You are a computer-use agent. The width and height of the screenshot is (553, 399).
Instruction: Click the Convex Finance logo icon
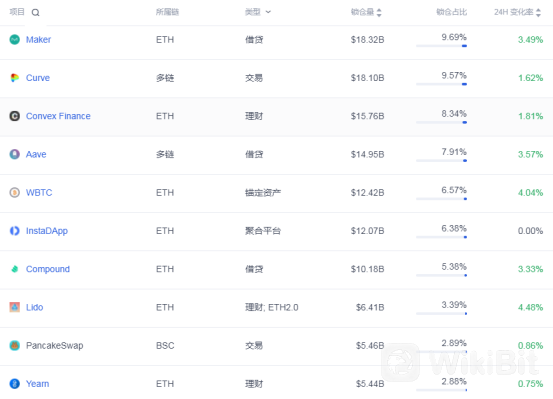[14, 116]
